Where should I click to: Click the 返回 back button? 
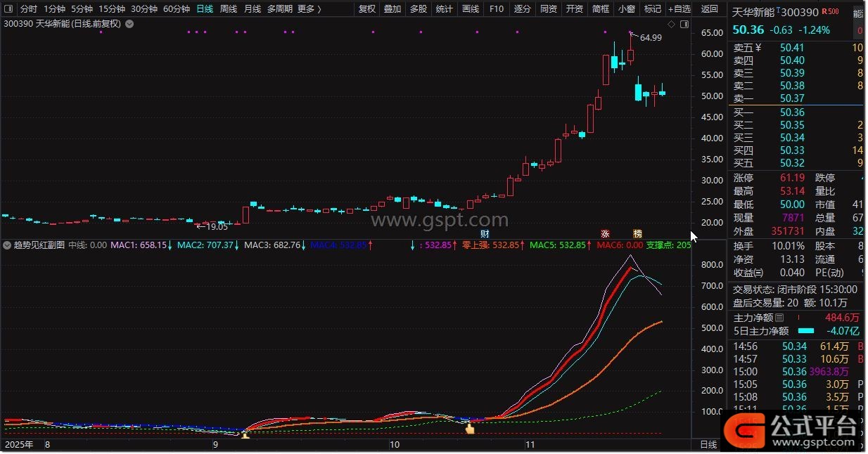[x=709, y=9]
